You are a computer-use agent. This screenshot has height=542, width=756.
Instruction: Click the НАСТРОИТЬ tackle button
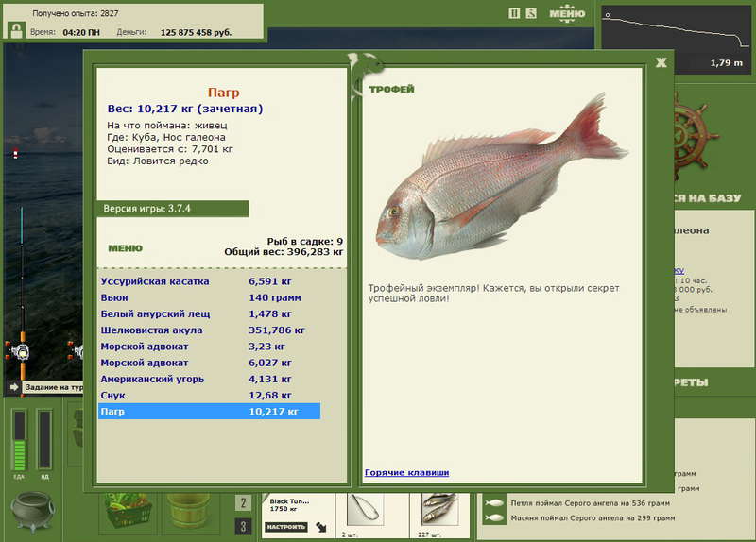(286, 527)
